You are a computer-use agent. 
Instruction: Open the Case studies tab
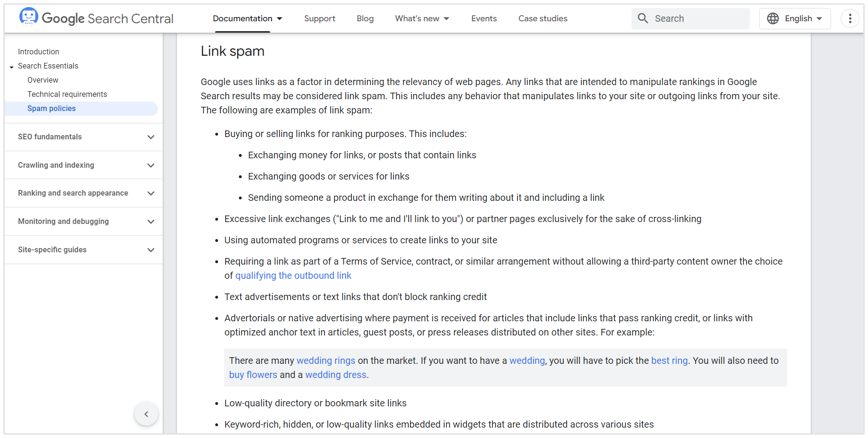pos(543,18)
